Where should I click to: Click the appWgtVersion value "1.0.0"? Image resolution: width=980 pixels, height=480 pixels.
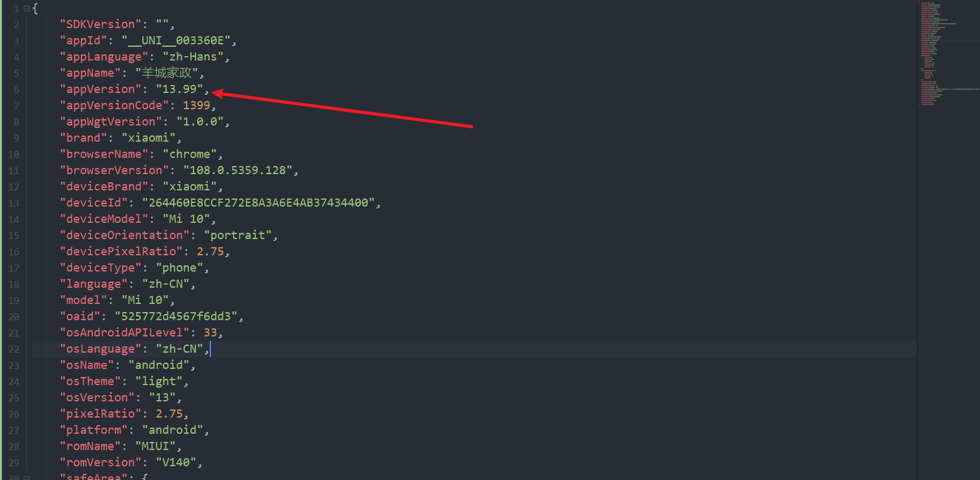(x=200, y=122)
